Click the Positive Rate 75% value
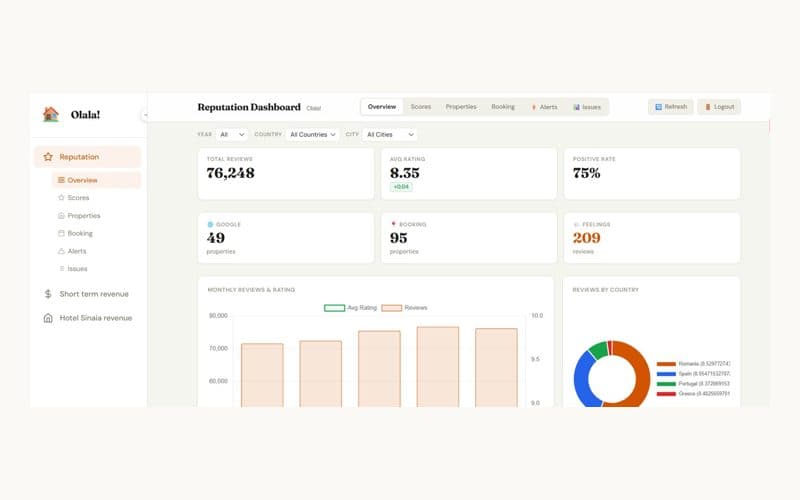Image resolution: width=800 pixels, height=500 pixels. coord(587,173)
